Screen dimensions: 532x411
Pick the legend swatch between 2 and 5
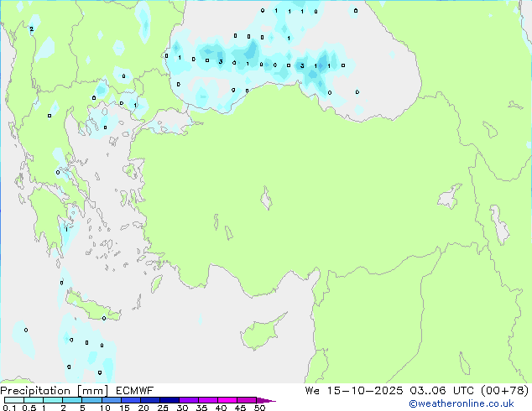tap(72, 400)
